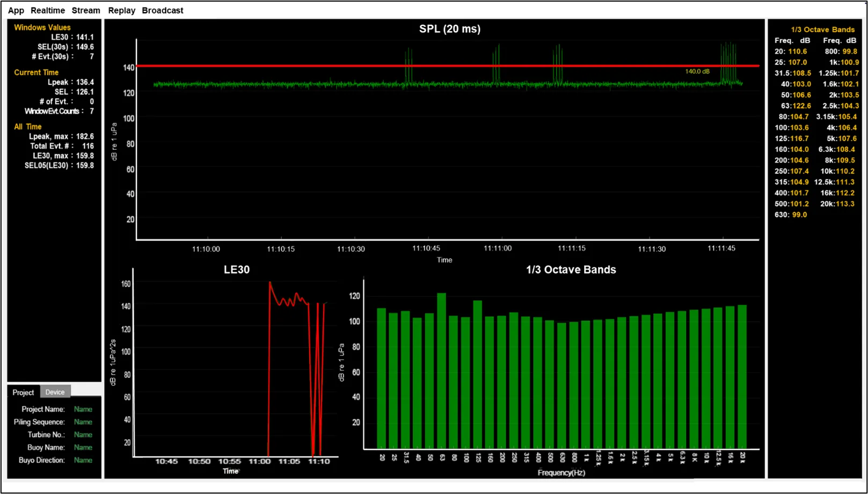Open the App menu
Screen dimensions: 868x494
click(x=16, y=10)
